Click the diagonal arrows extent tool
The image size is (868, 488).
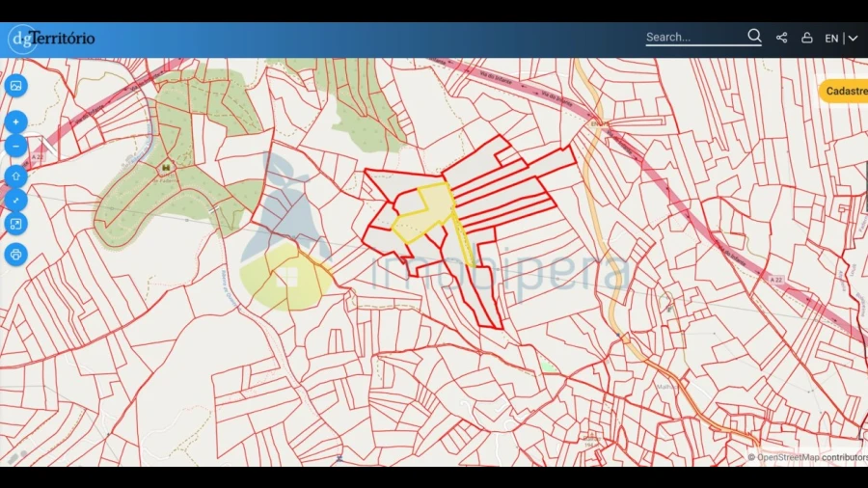[x=16, y=201]
